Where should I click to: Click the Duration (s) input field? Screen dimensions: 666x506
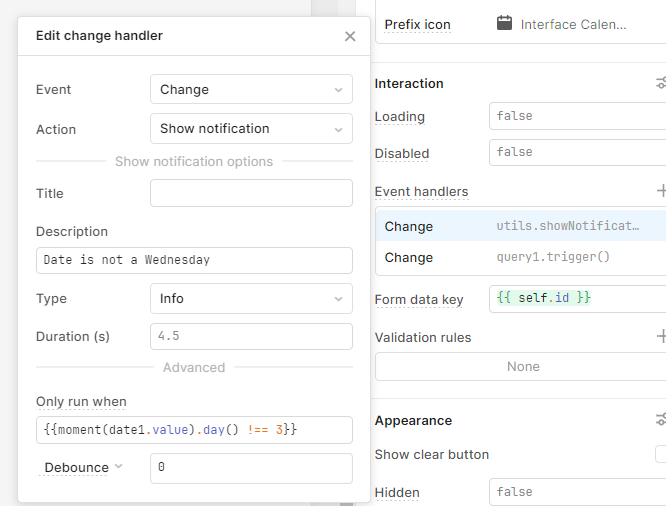(251, 336)
